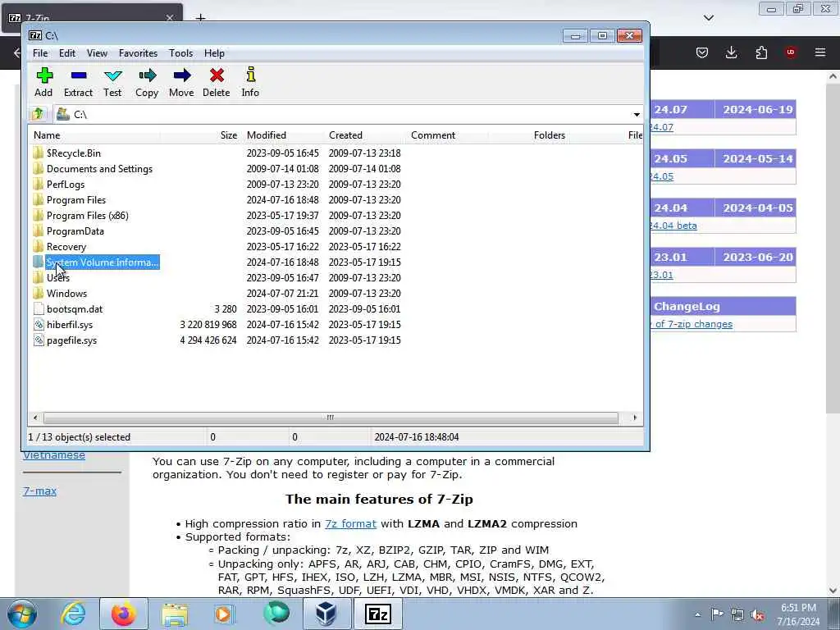Open the Help menu
This screenshot has height=630, width=840.
214,53
